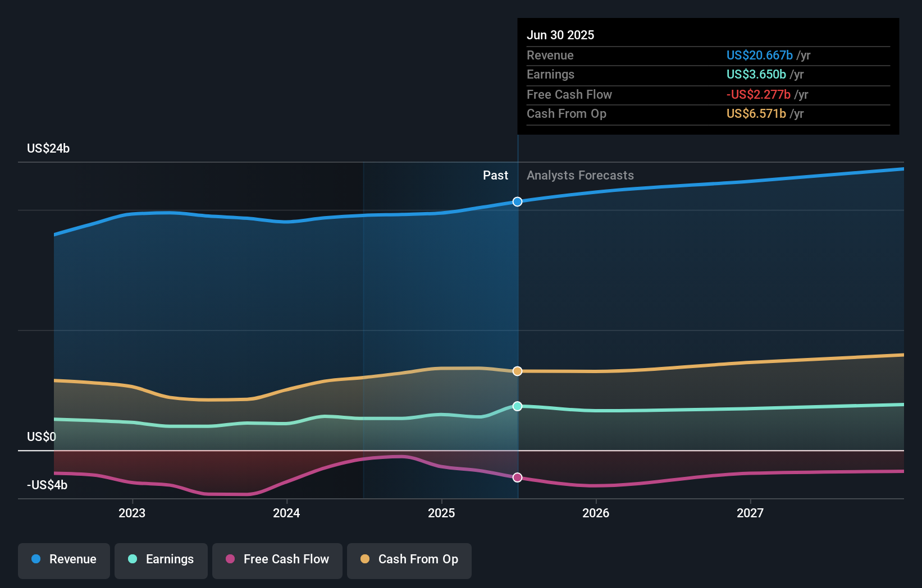Click the orange Cash From Op legend dot
922x588 pixels.
[365, 559]
